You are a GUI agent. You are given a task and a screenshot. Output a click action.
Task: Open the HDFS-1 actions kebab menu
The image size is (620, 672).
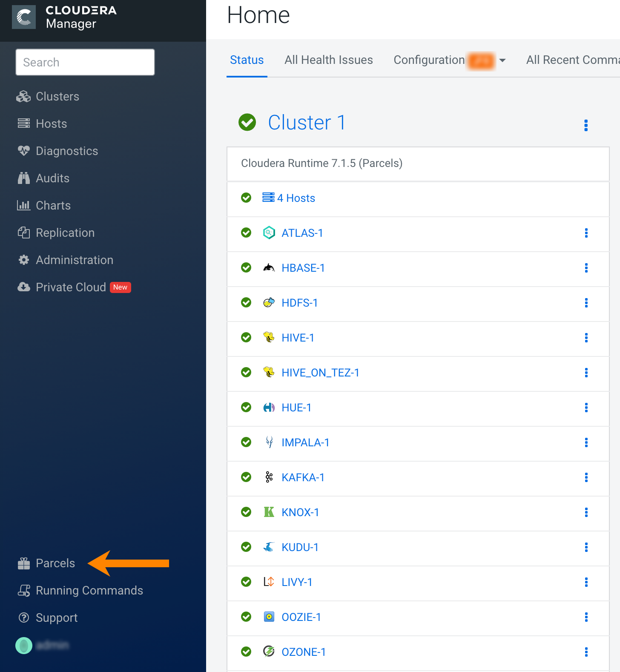(x=586, y=303)
